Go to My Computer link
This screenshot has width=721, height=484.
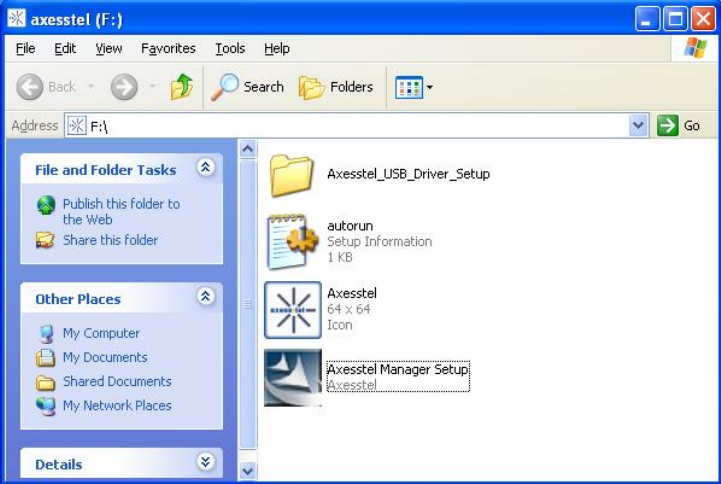101,333
